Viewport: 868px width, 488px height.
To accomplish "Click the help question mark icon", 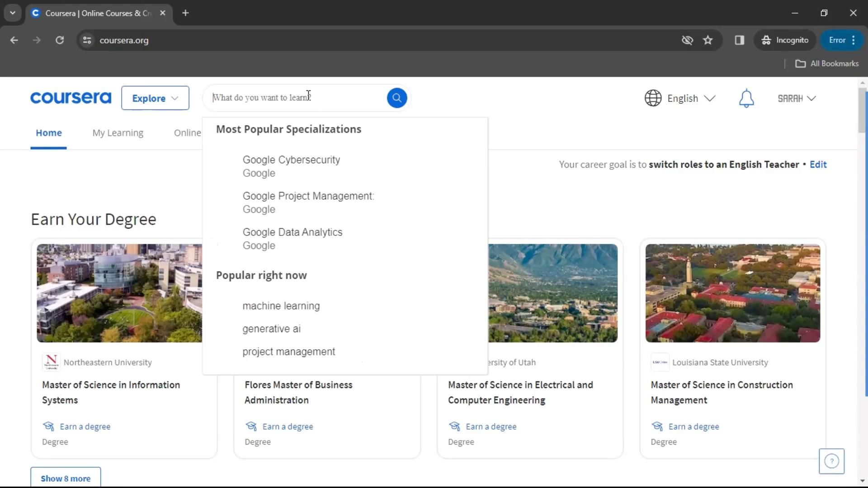I will [x=831, y=461].
